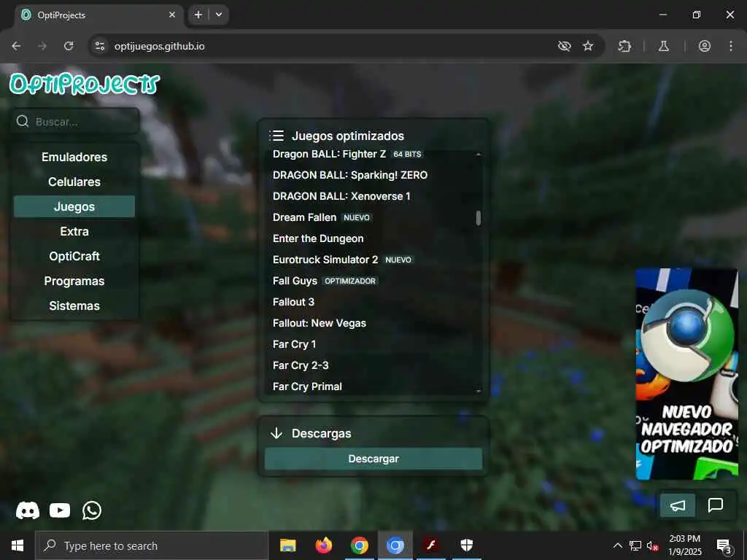Image resolution: width=747 pixels, height=560 pixels.
Task: Click game list scroll-up arrow
Action: [x=479, y=155]
